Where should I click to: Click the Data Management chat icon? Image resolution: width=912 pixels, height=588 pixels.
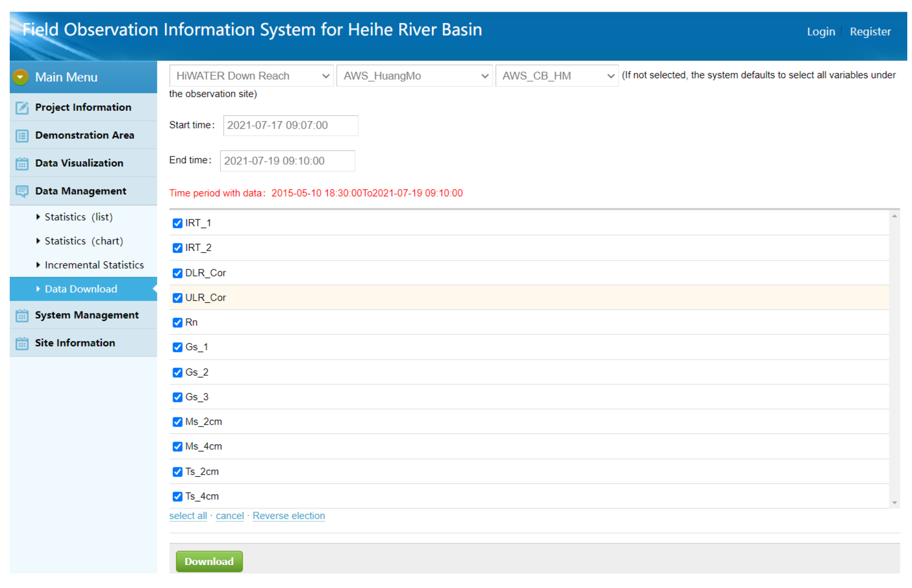click(22, 192)
